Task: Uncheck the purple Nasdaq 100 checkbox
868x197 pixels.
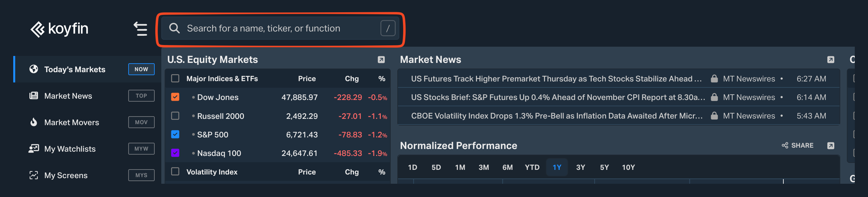Action: (x=175, y=153)
